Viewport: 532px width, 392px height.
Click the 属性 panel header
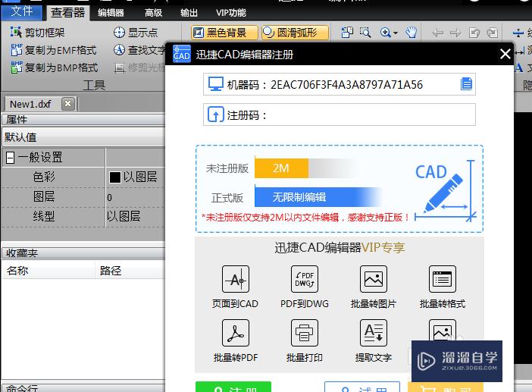click(x=83, y=119)
